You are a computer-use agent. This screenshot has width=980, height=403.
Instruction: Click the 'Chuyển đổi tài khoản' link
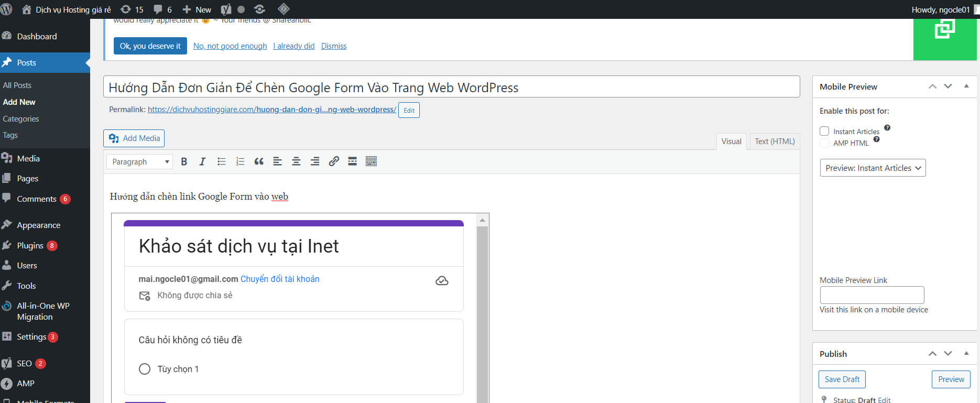pos(280,279)
